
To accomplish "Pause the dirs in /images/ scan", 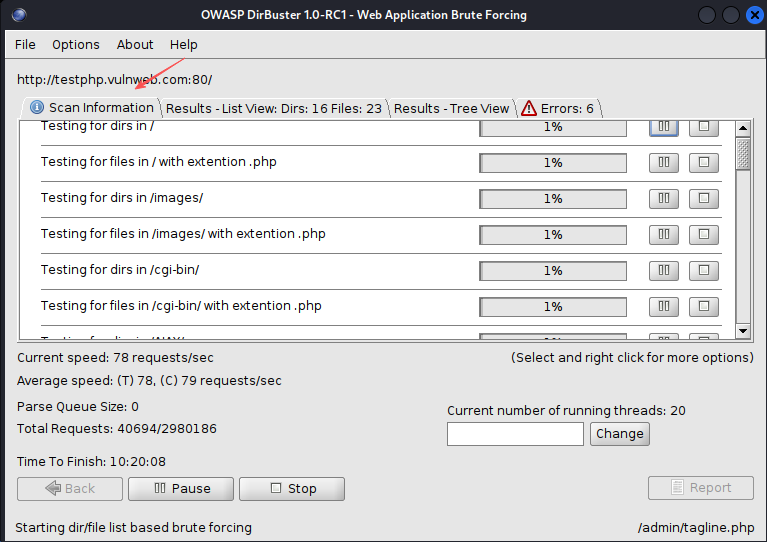I will point(663,199).
